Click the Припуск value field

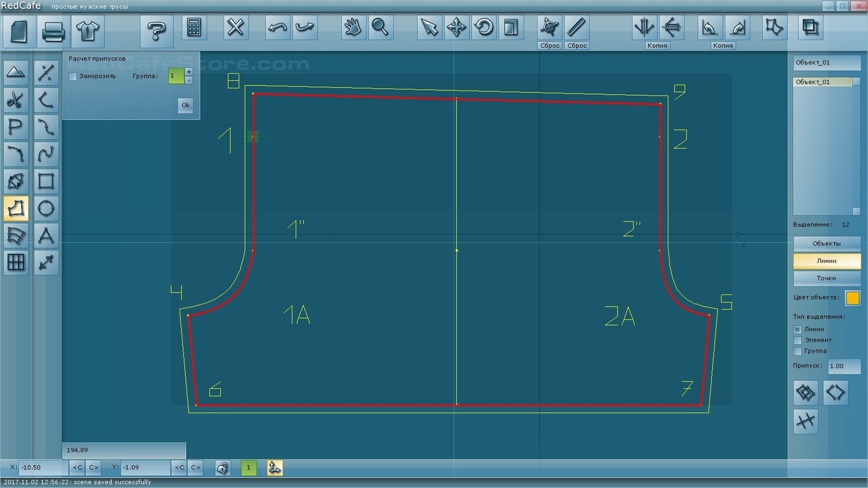844,366
